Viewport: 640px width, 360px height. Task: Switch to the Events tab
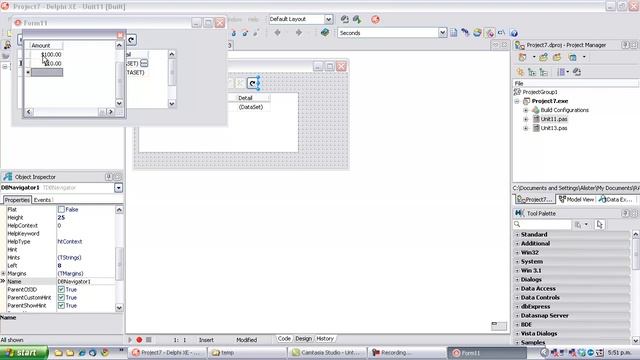[42, 200]
